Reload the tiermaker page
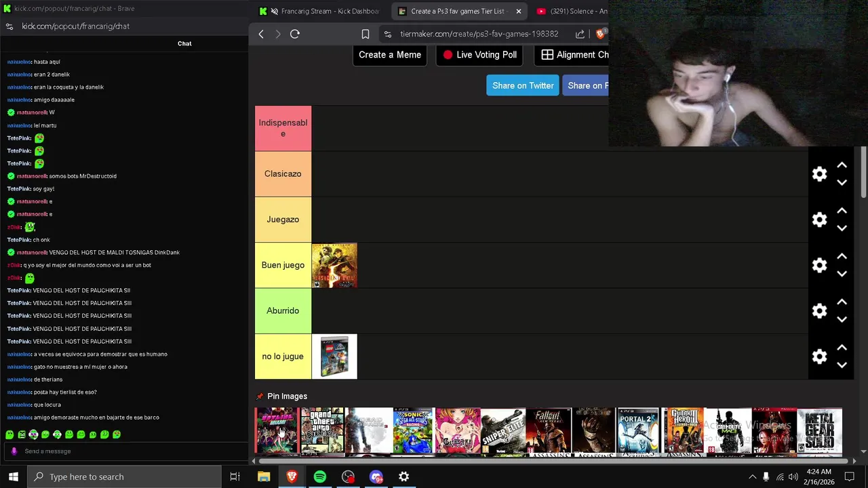This screenshot has width=868, height=488. (295, 34)
